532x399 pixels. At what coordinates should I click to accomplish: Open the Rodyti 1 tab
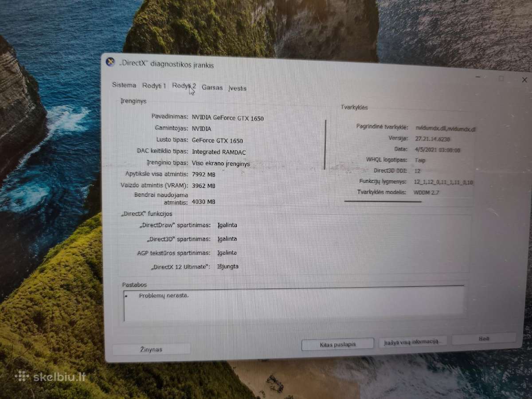coord(154,86)
